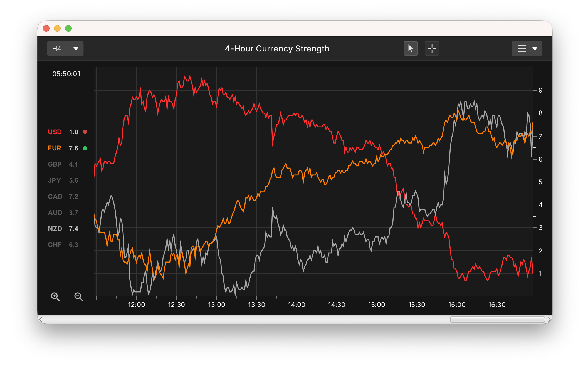Click the NZD value 7.4
588x371 pixels.
[73, 229]
